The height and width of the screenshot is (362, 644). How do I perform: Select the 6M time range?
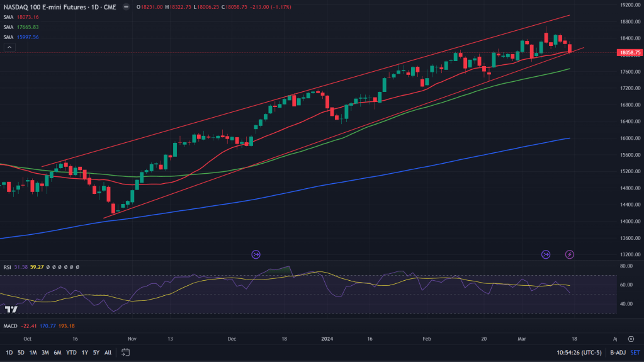click(x=57, y=353)
